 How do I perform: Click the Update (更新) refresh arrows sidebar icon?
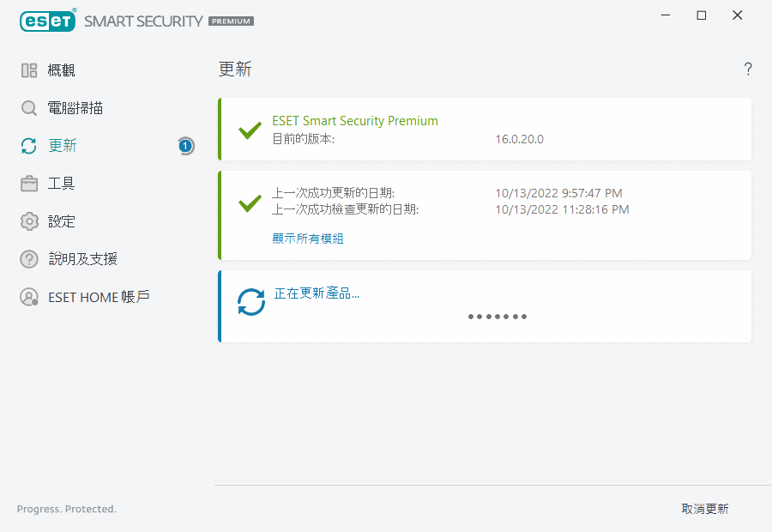click(29, 146)
